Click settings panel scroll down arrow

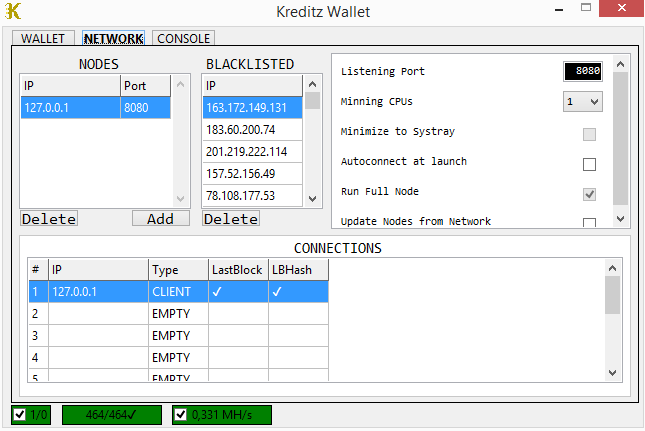point(620,219)
